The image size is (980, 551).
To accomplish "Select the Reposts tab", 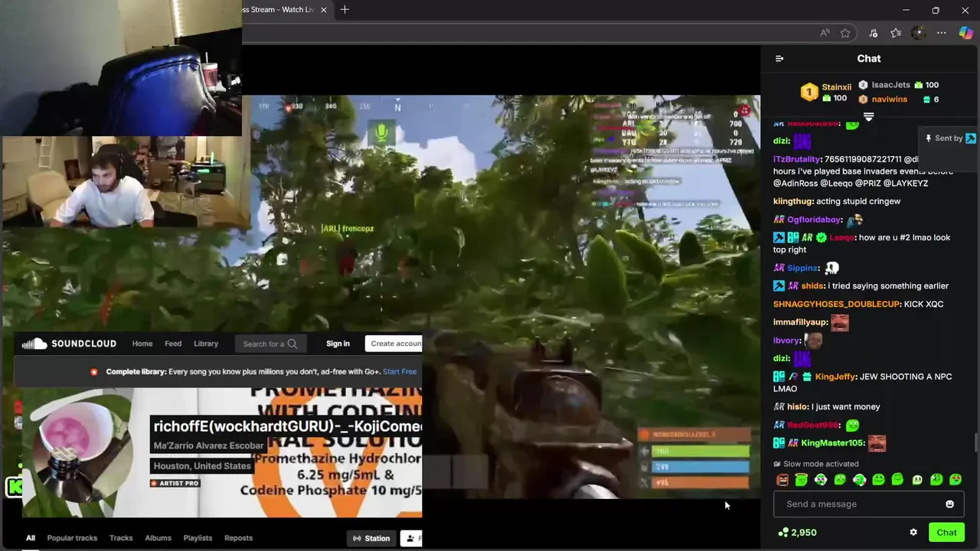I will tap(238, 538).
